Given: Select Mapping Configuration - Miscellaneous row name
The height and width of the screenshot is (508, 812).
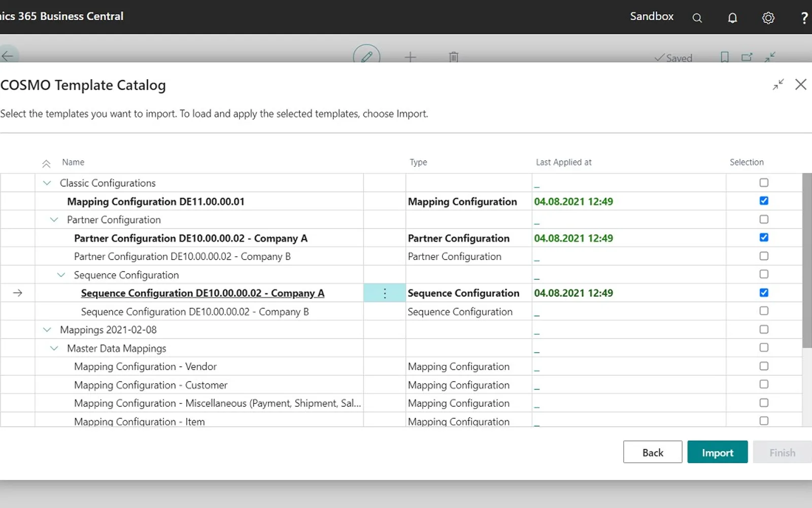Looking at the screenshot, I should click(218, 403).
